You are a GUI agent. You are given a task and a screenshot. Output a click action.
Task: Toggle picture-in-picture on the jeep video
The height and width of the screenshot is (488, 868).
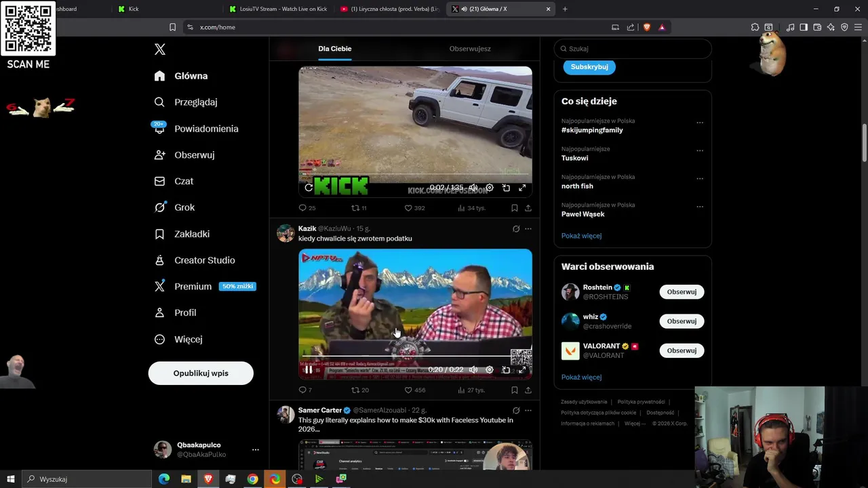coord(506,188)
